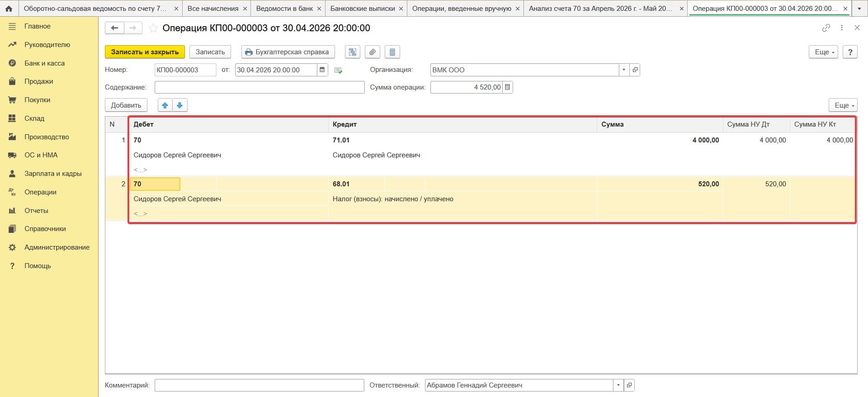This screenshot has width=868, height=397.
Task: Fill in the Содержание field
Action: coord(259,87)
